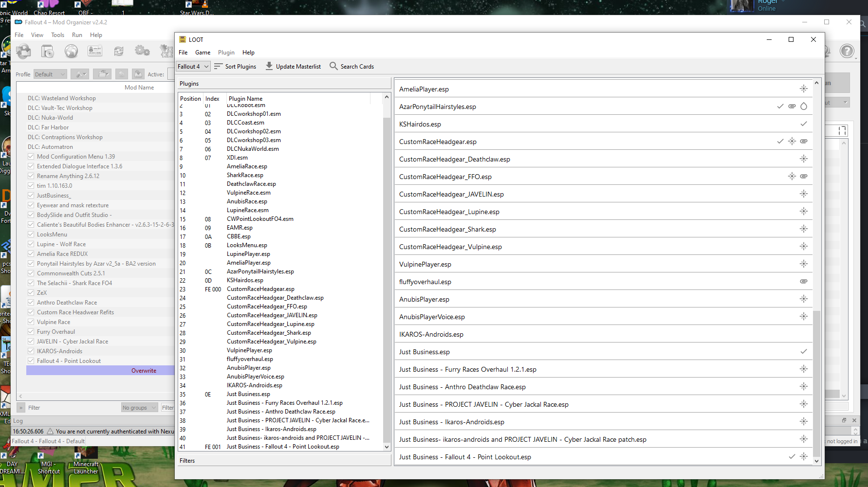Toggle the LooksMenu mod checkbox
This screenshot has height=487, width=868.
[31, 234]
